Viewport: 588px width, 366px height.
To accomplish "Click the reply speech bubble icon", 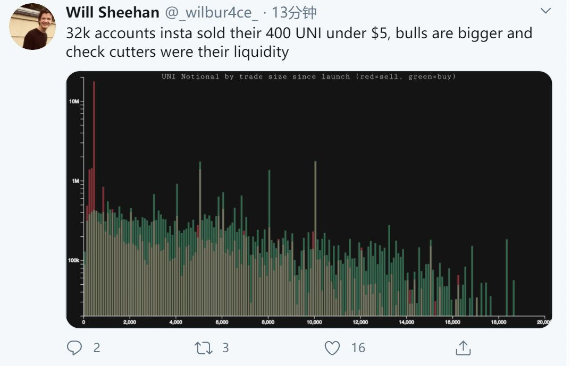I will (75, 348).
